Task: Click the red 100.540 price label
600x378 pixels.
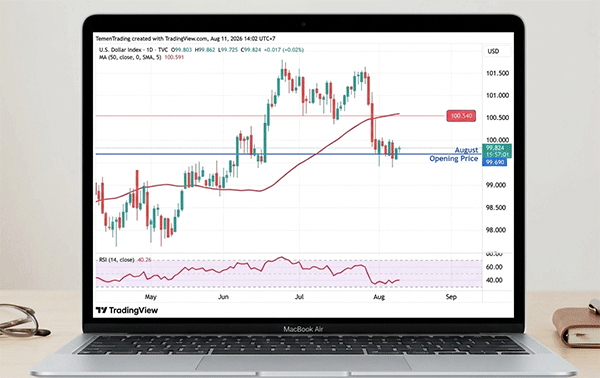Action: tap(461, 116)
